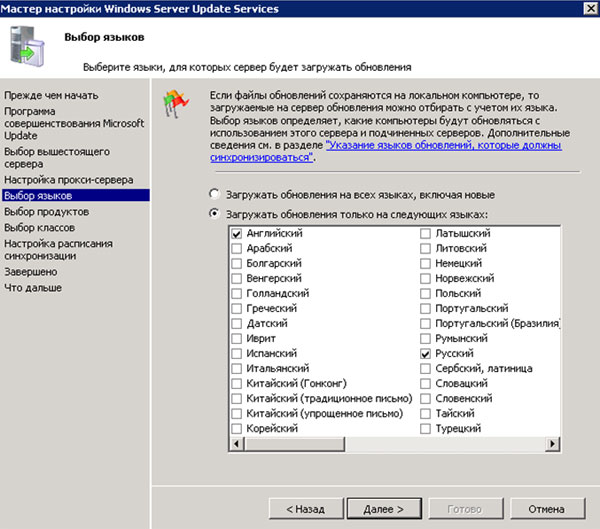Check the Польский checkbox

click(x=425, y=294)
